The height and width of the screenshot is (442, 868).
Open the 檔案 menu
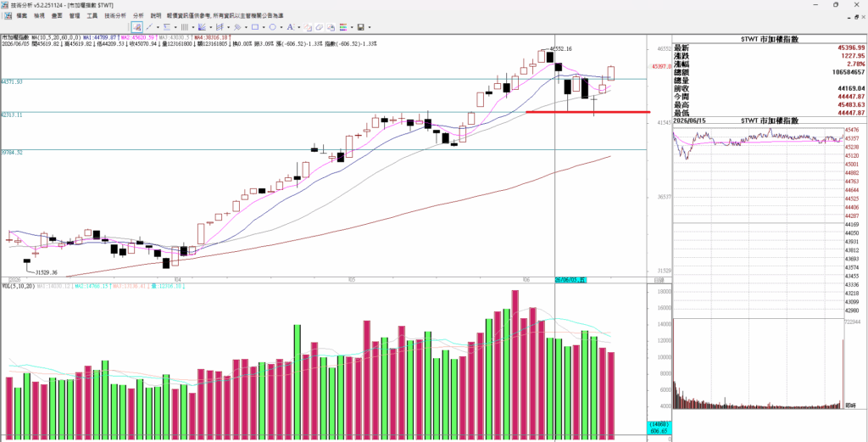(21, 15)
